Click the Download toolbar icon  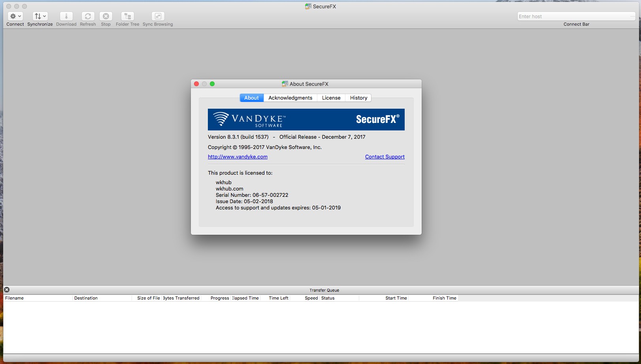coord(66,16)
